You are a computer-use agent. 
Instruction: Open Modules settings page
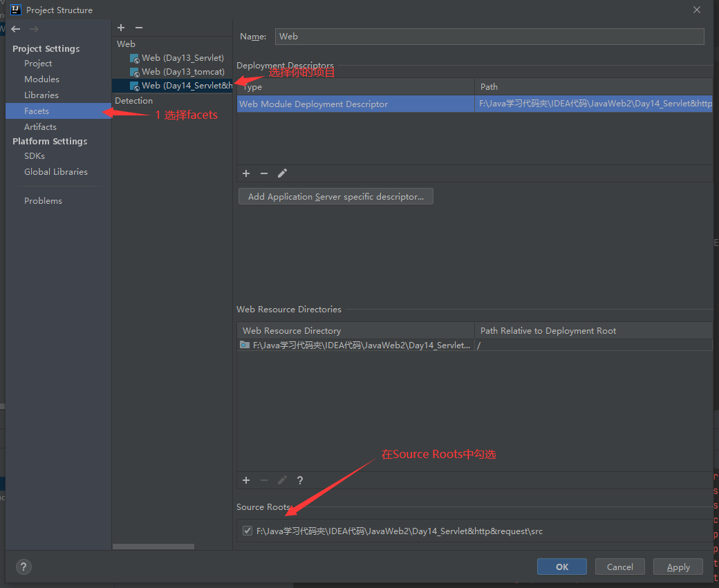pos(41,79)
